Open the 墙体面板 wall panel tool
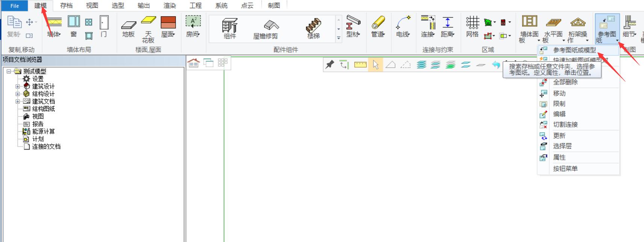The width and height of the screenshot is (644, 242). pyautogui.click(x=529, y=29)
